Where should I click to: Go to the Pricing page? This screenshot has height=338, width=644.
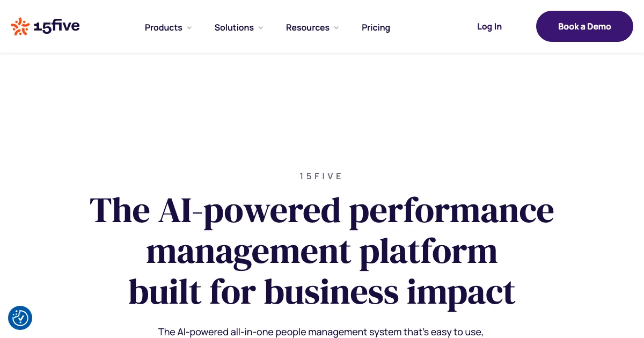[x=376, y=27]
